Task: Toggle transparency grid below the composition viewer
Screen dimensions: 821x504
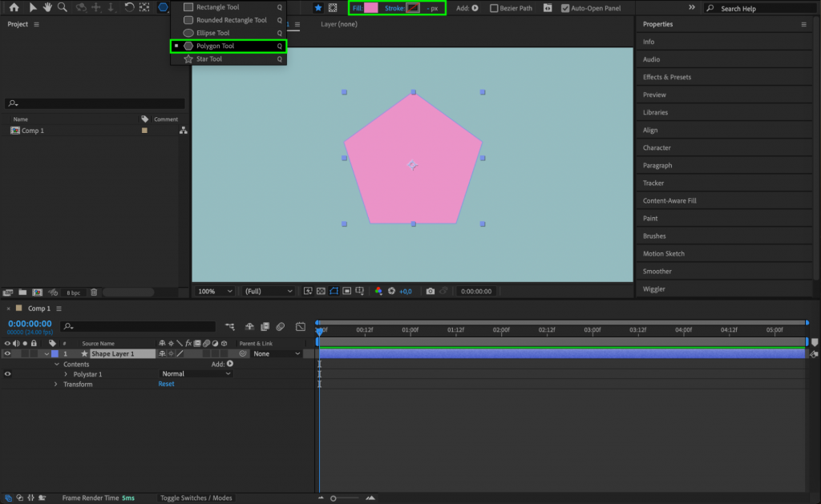Action: tap(322, 291)
